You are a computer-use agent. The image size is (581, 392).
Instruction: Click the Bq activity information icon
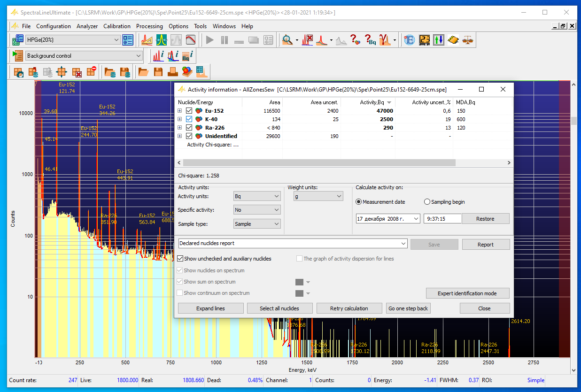pos(187,56)
